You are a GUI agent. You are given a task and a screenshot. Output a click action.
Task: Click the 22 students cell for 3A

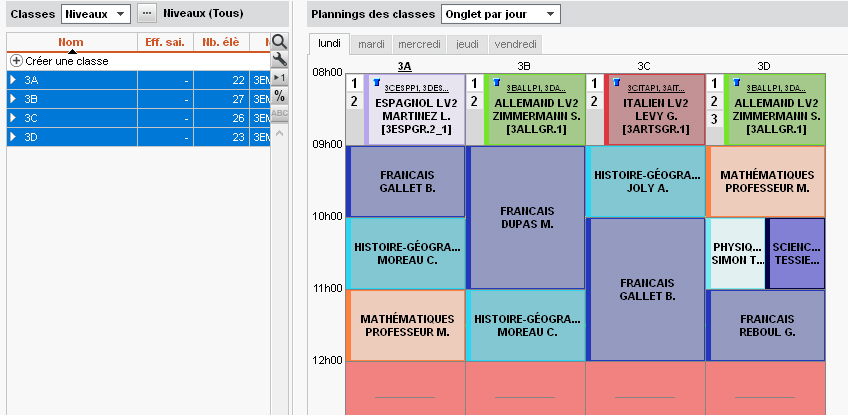(221, 80)
